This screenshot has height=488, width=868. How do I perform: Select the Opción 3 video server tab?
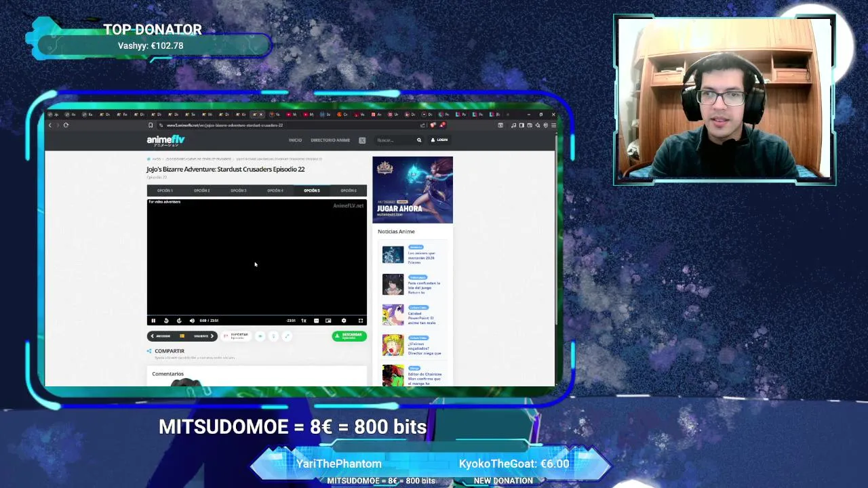(x=238, y=190)
